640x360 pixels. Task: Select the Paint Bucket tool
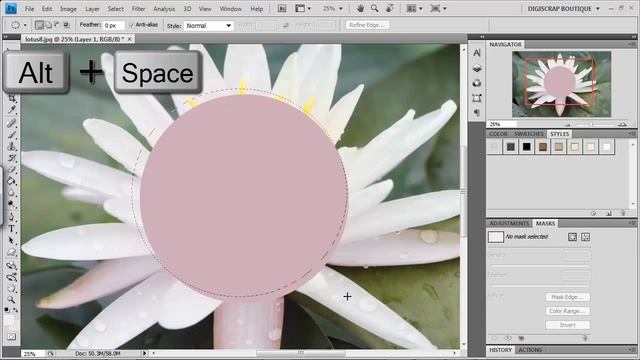pos(11,181)
